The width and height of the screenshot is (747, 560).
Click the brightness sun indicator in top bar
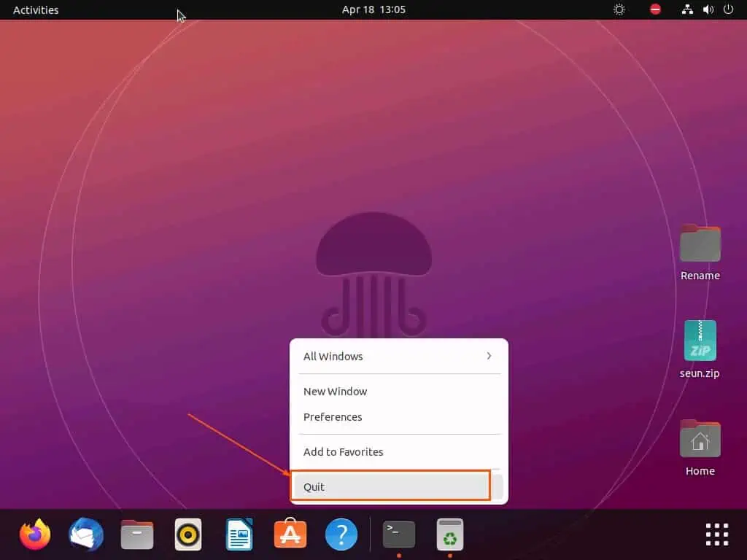point(619,9)
